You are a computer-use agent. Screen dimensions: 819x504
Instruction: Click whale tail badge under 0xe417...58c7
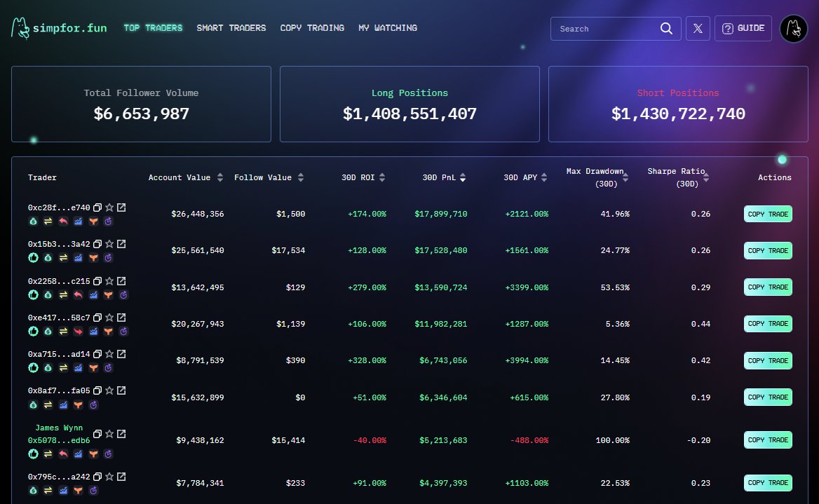point(108,331)
